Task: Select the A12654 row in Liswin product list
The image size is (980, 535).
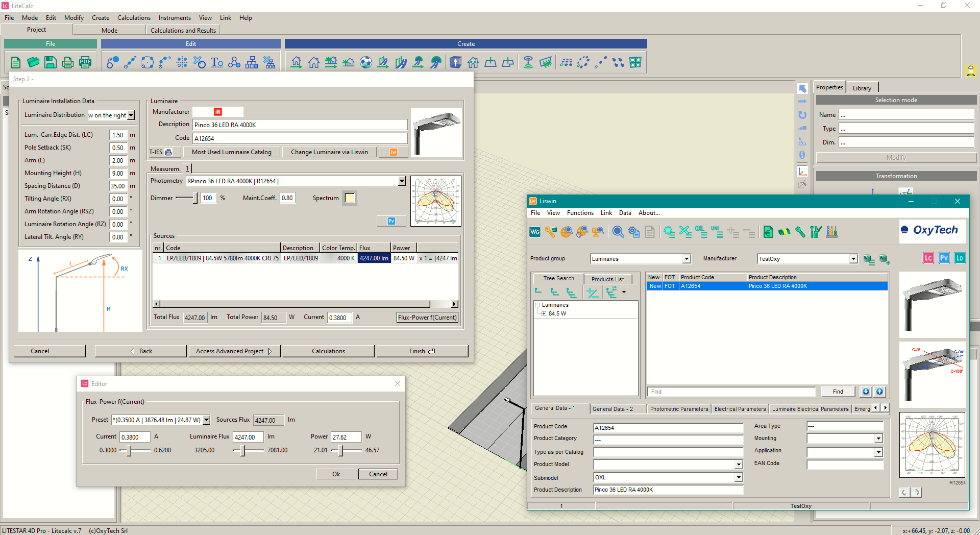Action: pos(767,286)
